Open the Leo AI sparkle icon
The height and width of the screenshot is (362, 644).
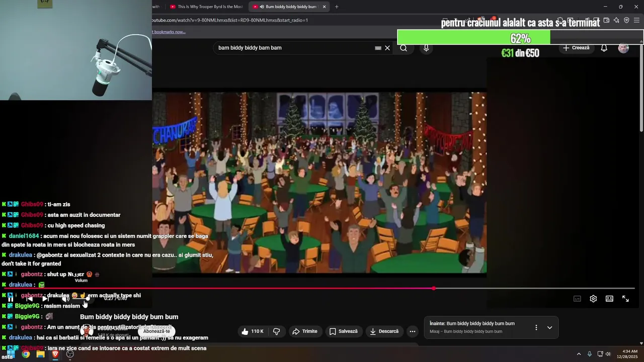coord(616,20)
